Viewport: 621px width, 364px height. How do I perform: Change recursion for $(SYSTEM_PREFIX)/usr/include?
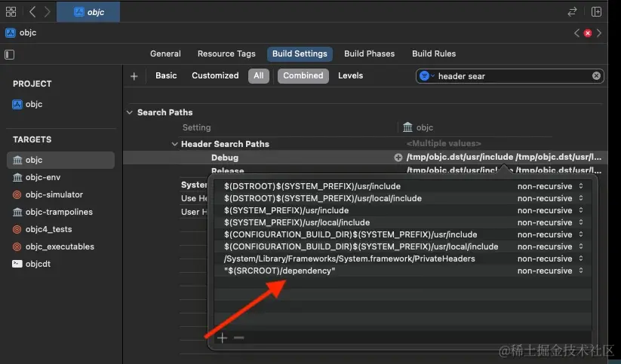tap(550, 210)
